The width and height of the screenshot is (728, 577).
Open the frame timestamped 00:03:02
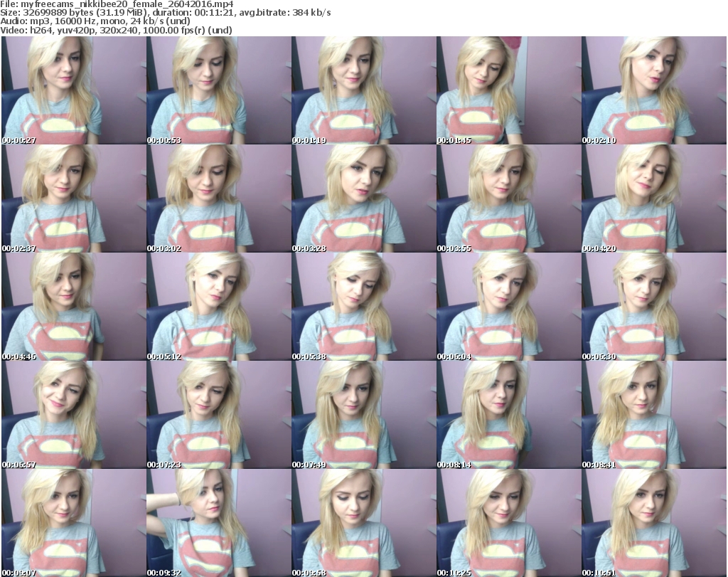(219, 198)
